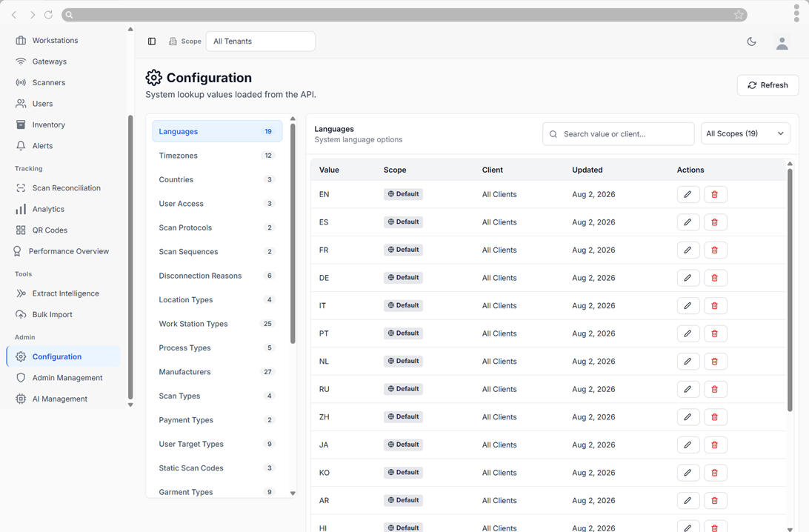Select the Timezones category
This screenshot has width=809, height=532.
(217, 156)
